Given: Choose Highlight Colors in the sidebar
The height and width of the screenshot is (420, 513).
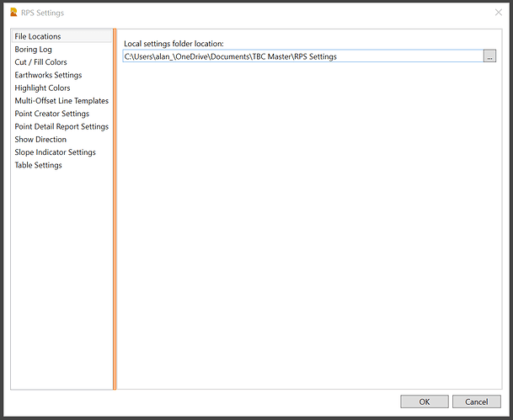Looking at the screenshot, I should 42,88.
